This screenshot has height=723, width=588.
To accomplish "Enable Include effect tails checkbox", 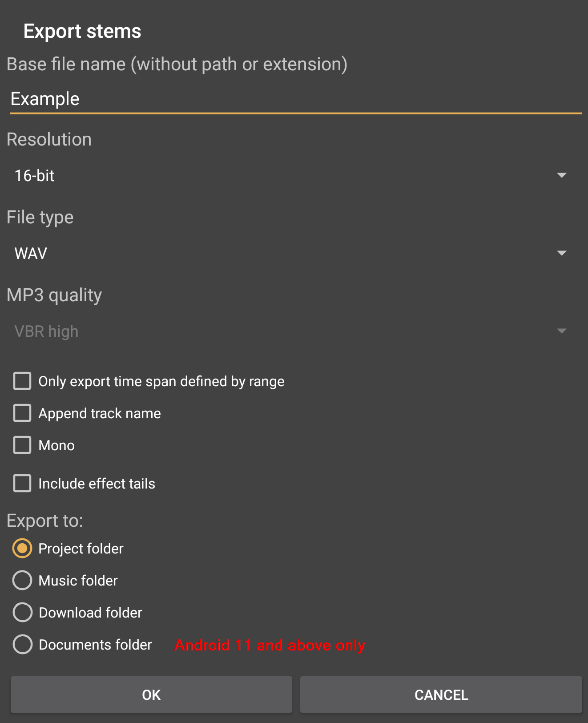I will 22,484.
